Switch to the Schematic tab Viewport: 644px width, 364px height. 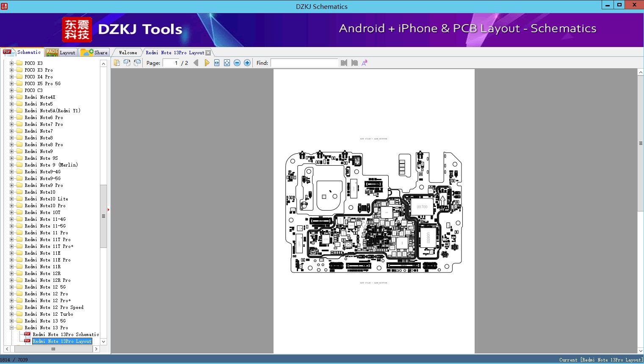coord(22,52)
